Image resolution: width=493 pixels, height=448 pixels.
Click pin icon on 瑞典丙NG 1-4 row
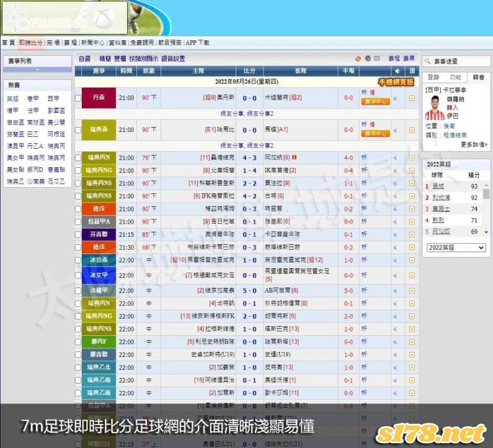coord(412,170)
